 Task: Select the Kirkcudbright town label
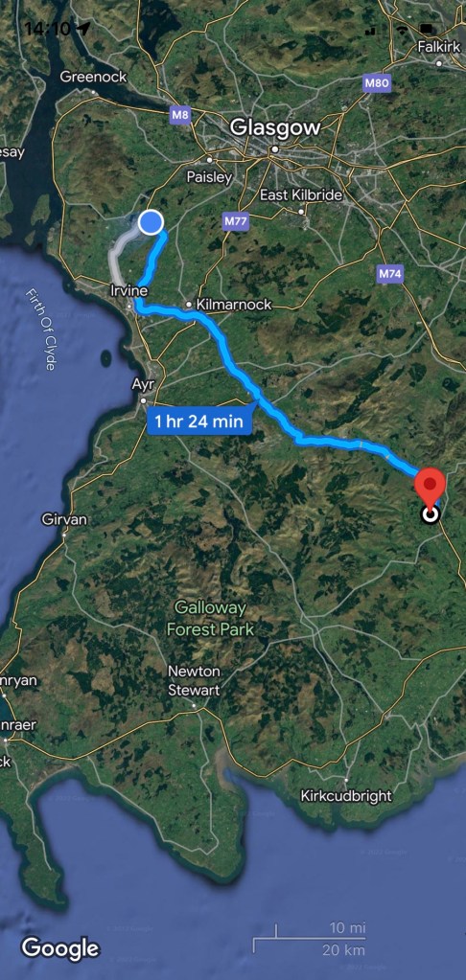(x=346, y=796)
